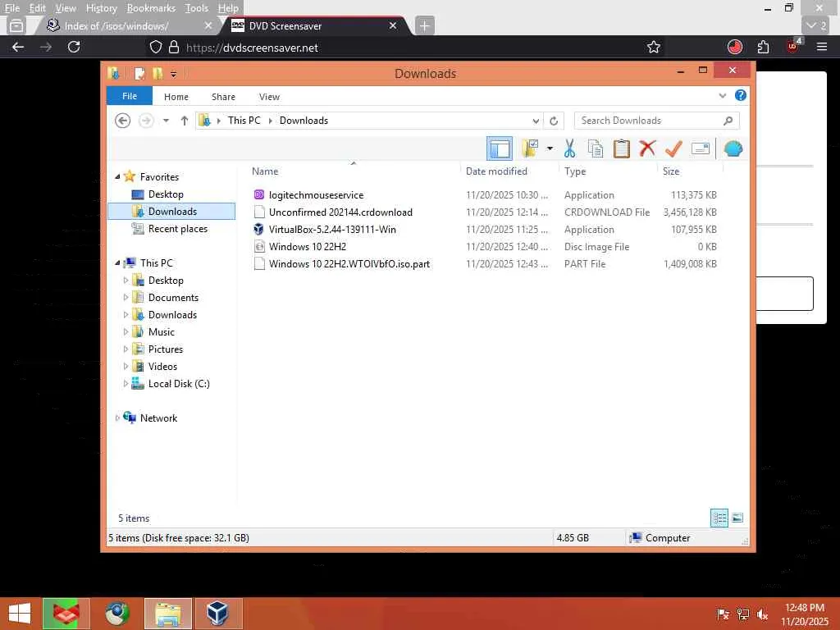
Task: Expand Local Disk (C:) node
Action: click(x=126, y=384)
